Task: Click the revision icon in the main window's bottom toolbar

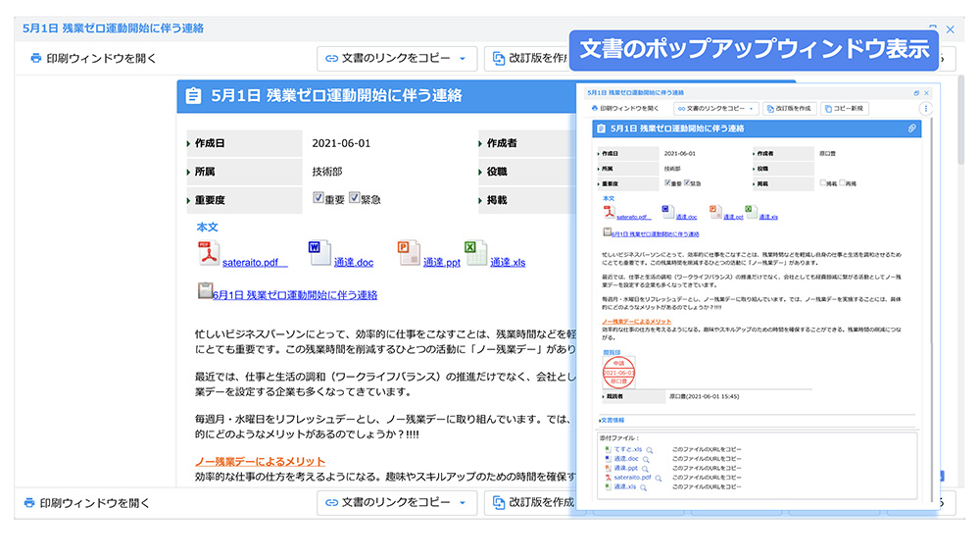Action: pyautogui.click(x=499, y=502)
